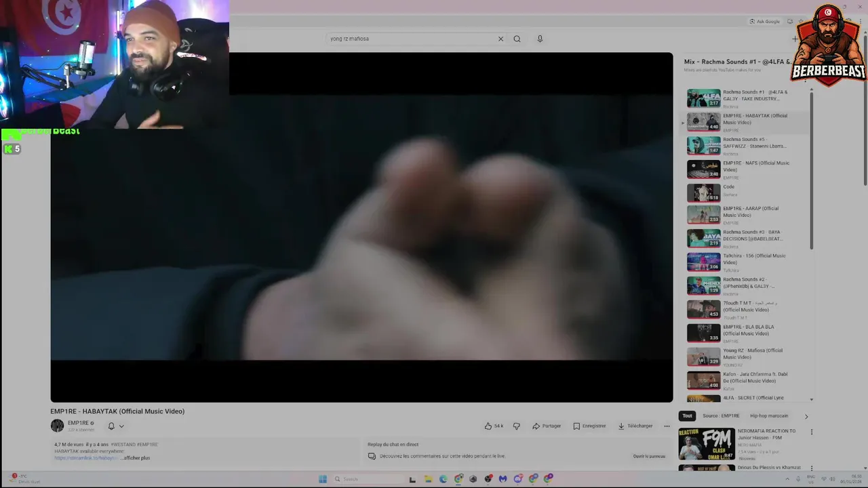Open NEROMAFIA REACTION F9M recommended video

click(x=707, y=444)
